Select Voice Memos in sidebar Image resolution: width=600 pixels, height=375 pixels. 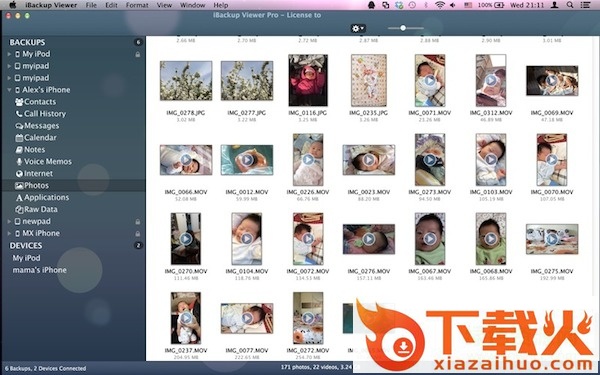coord(43,161)
